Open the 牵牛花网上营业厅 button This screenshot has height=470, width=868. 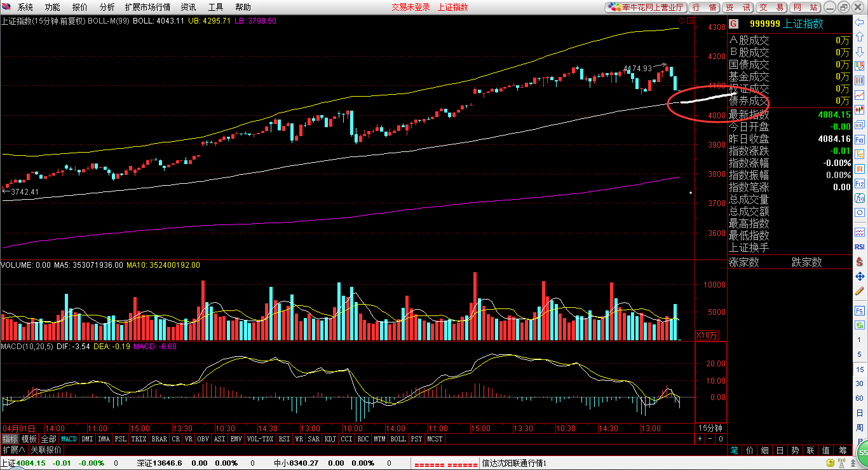coord(646,7)
